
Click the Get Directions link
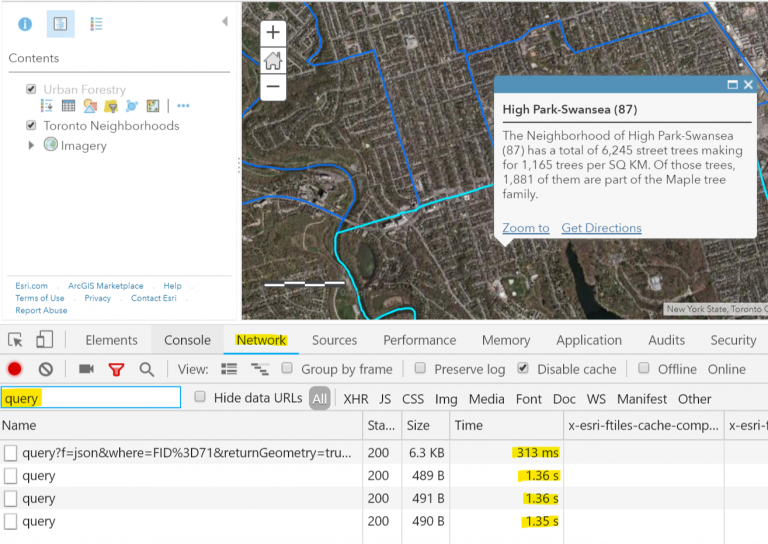tap(601, 228)
